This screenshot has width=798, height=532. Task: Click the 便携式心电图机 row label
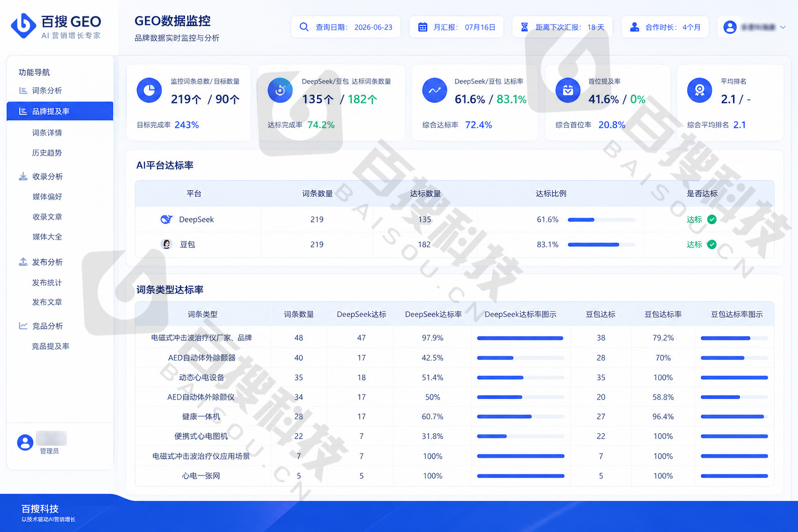202,436
